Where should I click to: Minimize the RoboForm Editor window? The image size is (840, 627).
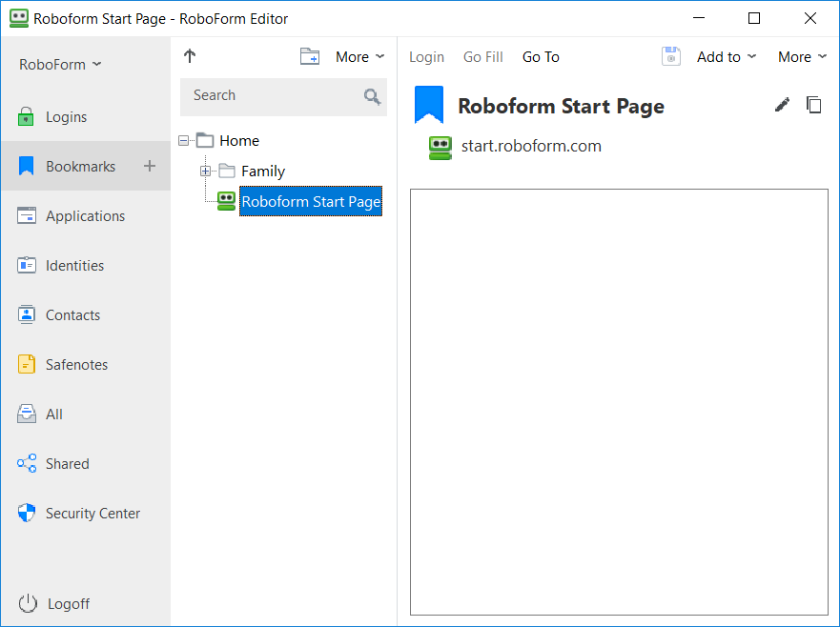point(699,18)
